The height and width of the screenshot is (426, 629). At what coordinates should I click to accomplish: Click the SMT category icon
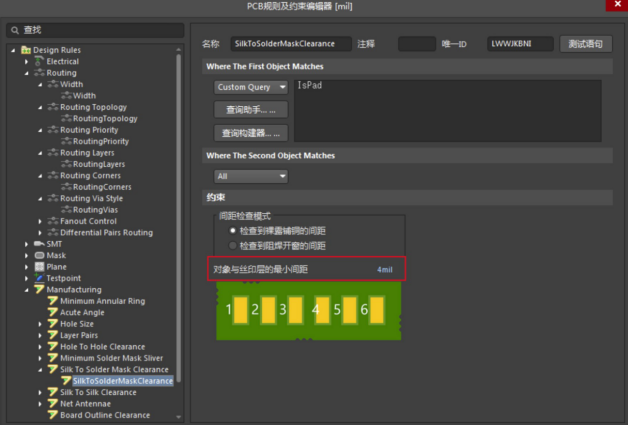click(x=38, y=244)
